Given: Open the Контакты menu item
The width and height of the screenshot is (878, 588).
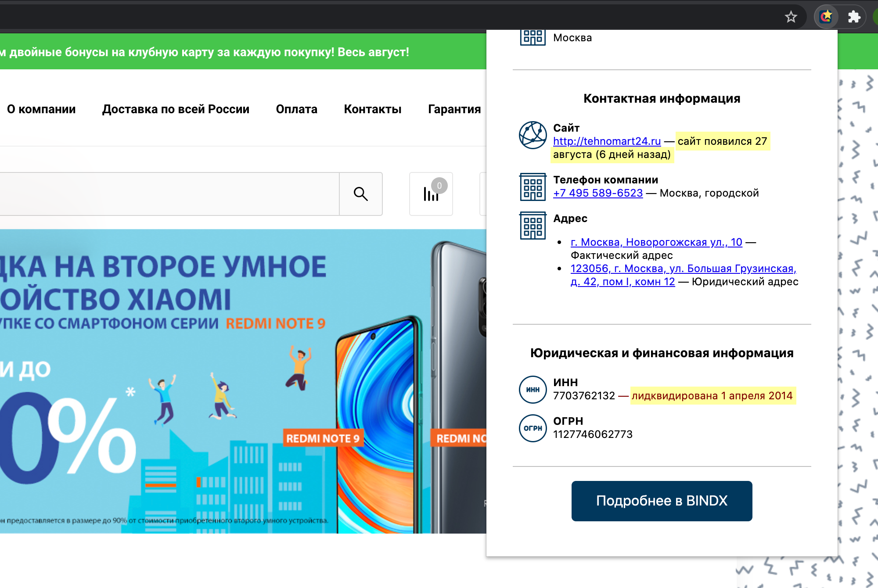Looking at the screenshot, I should click(373, 109).
